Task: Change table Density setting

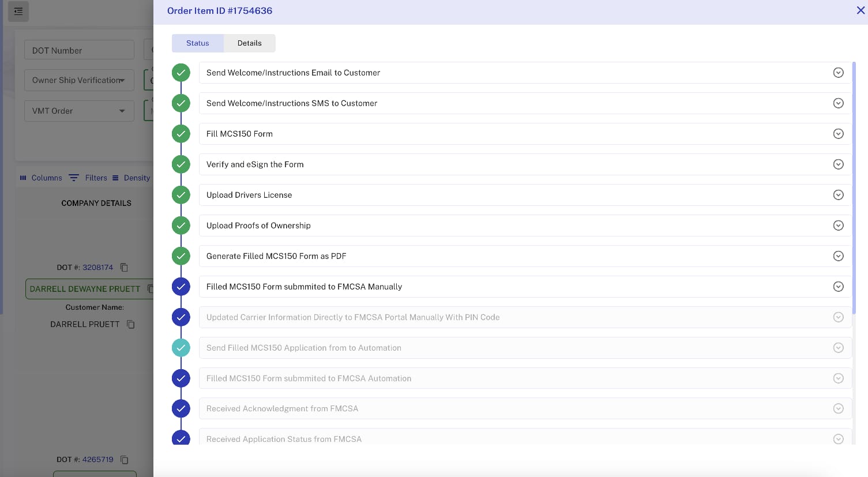Action: tap(131, 178)
